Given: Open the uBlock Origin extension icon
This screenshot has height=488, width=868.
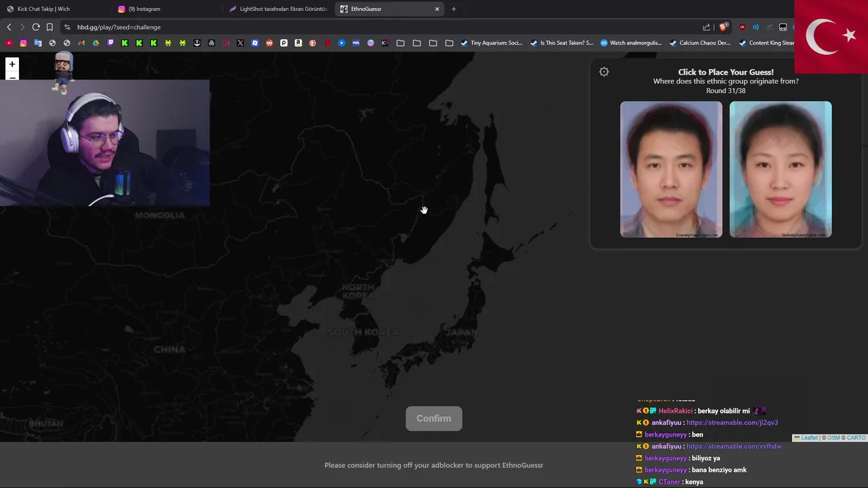Looking at the screenshot, I should [x=743, y=27].
